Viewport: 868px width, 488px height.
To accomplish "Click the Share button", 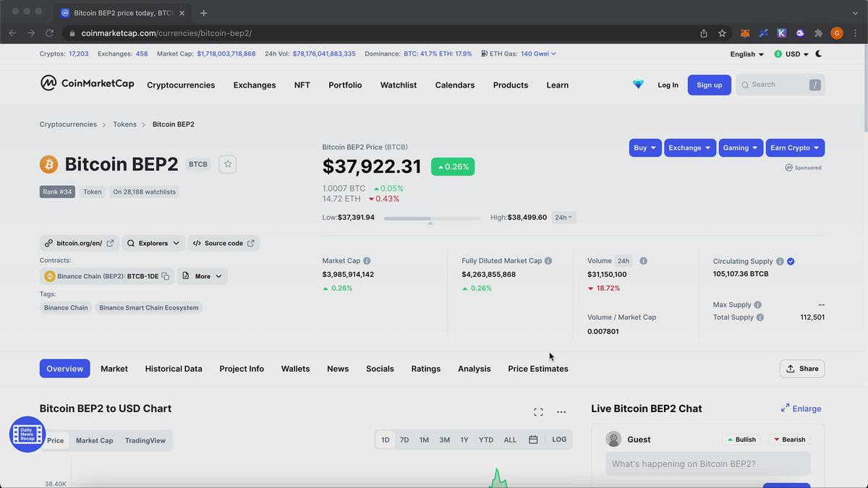I will (802, 369).
